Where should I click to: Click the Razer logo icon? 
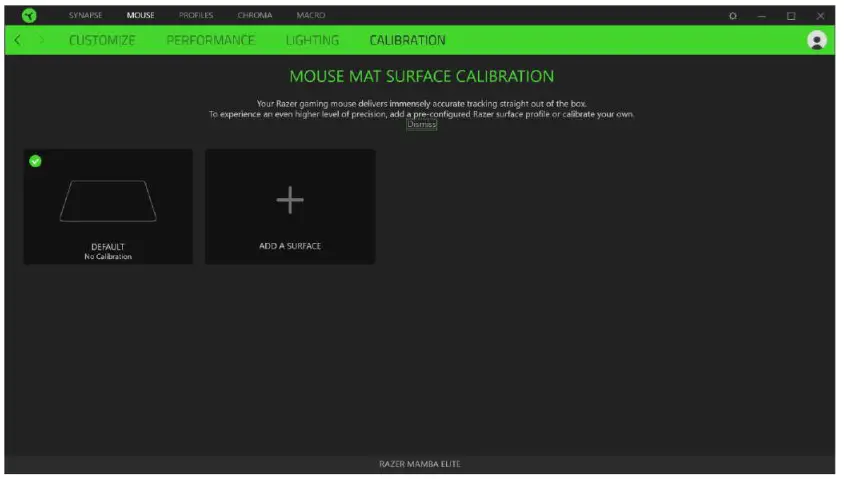point(29,16)
